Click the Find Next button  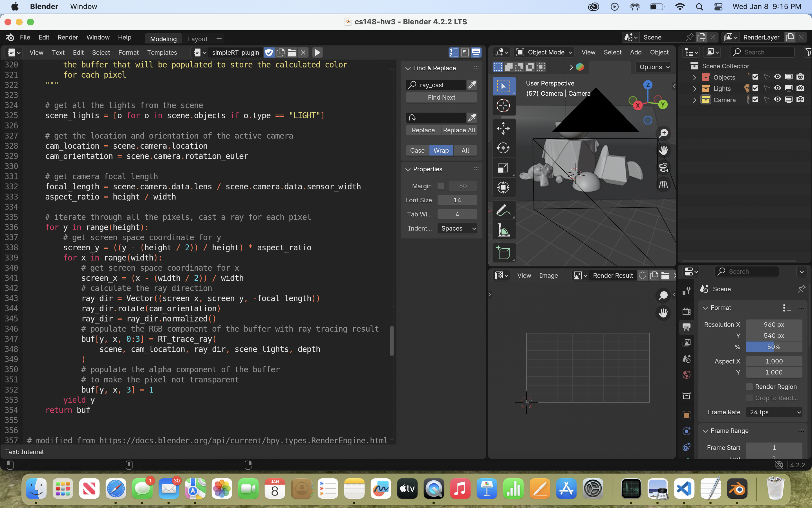441,97
